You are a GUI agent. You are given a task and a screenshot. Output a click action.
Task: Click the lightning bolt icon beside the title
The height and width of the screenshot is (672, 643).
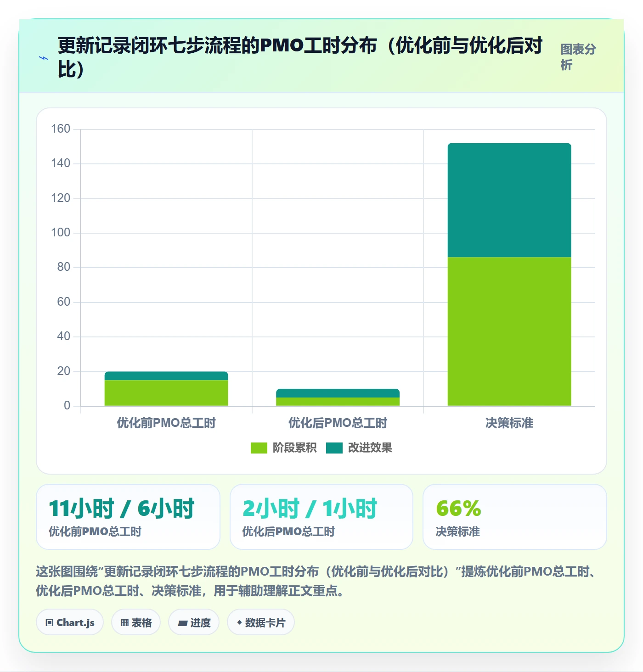click(x=44, y=58)
